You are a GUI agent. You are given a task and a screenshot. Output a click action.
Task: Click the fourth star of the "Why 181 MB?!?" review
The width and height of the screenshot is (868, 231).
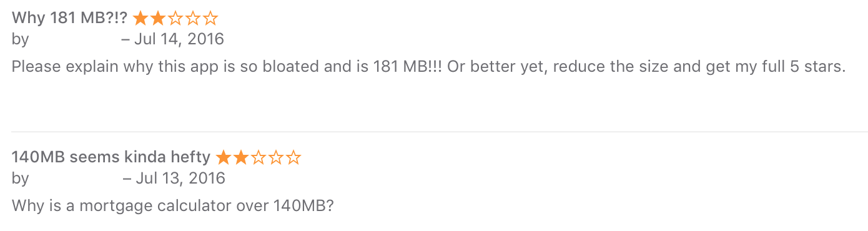point(193,18)
